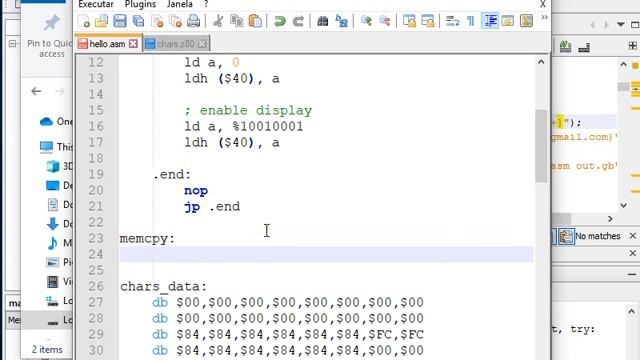Click the Close document toolbar icon
640x360 pixels.
(x=157, y=21)
